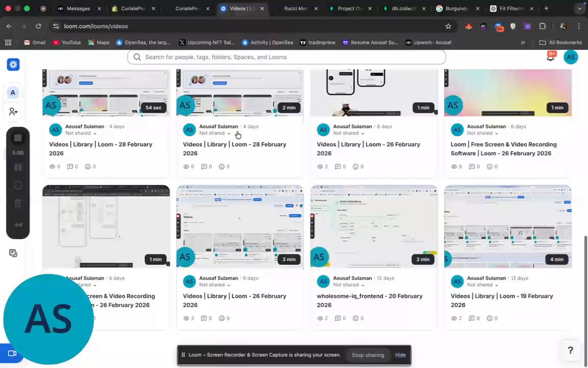The height and width of the screenshot is (368, 588).
Task: Delete the recording with the trash icon
Action: coord(18,203)
